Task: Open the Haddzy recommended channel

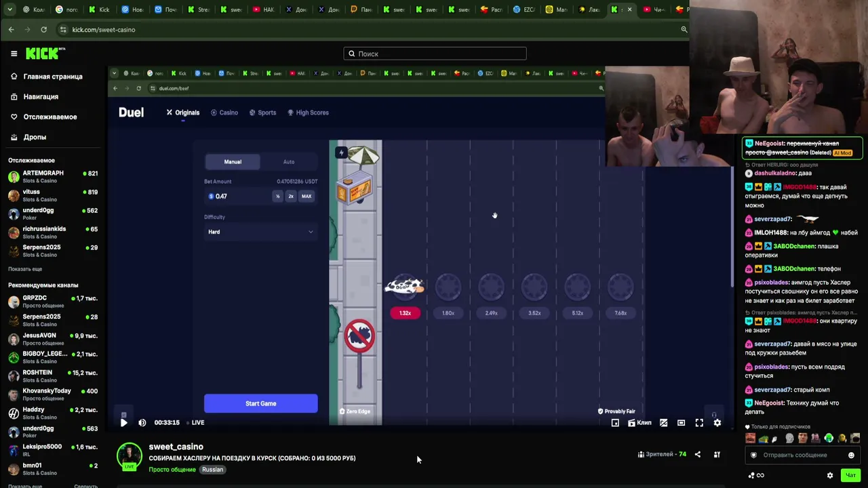Action: click(x=53, y=413)
